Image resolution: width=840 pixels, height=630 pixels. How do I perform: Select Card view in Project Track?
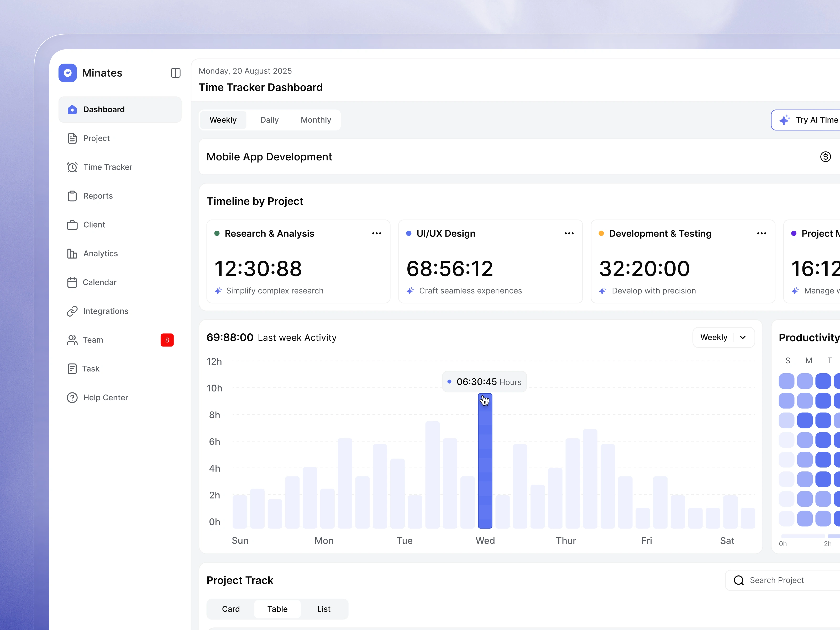click(230, 609)
